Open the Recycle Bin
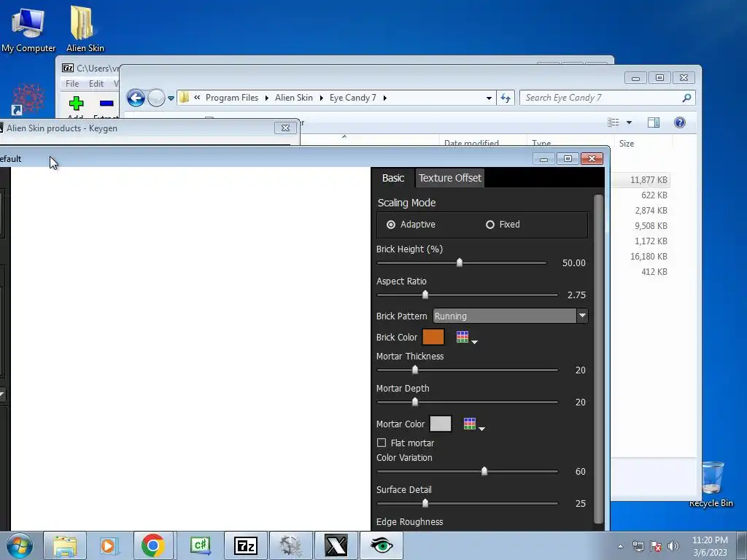The width and height of the screenshot is (747, 560). (712, 484)
